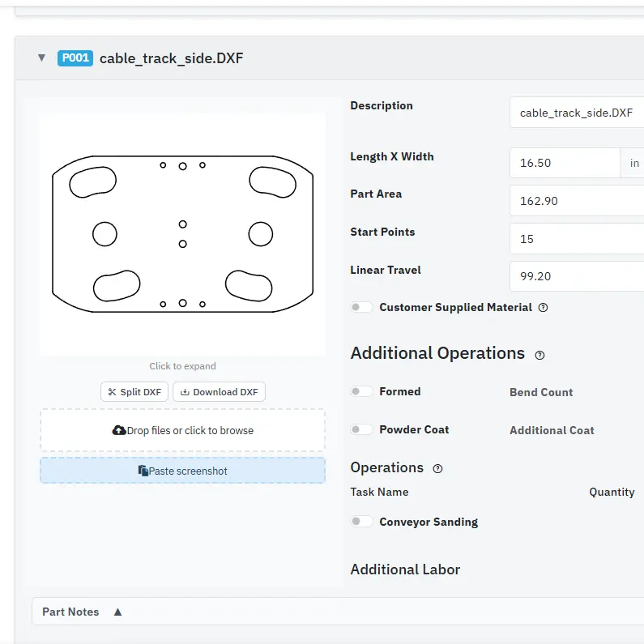Click the scissors icon on Split DXF
Screen dimensions: 644x644
click(x=112, y=392)
